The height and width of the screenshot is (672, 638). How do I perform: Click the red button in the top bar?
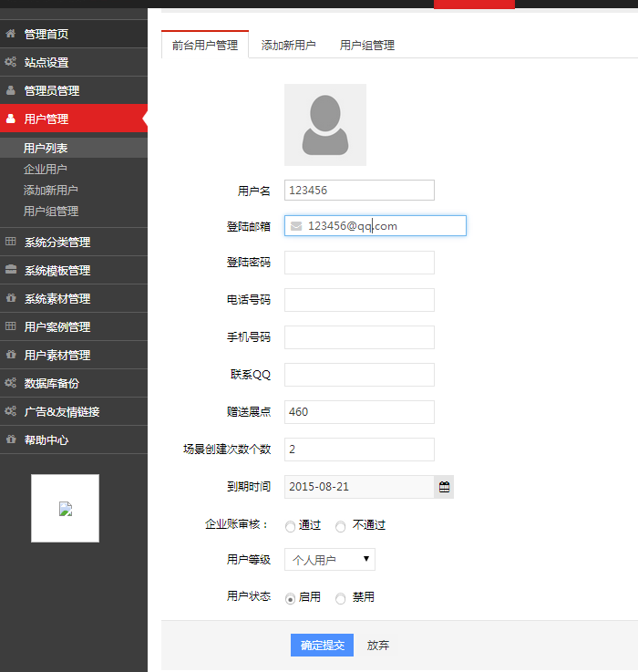(474, 5)
